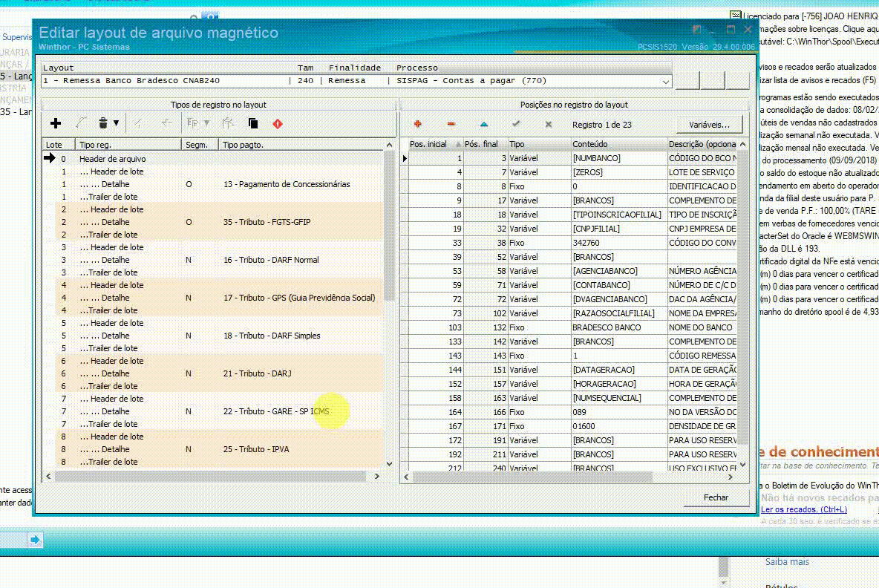The height and width of the screenshot is (588, 879).
Task: Click the X cancel edit icon
Action: coord(548,125)
